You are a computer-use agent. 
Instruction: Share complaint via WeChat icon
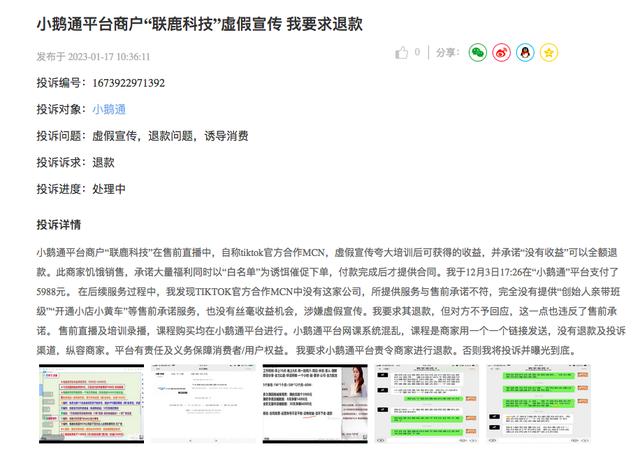point(478,52)
